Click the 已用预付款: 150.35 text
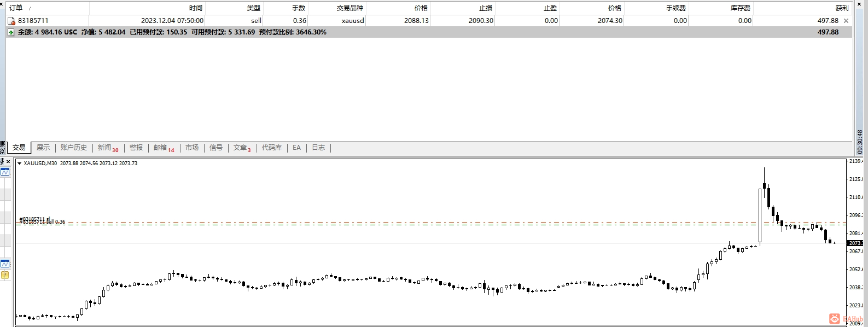The width and height of the screenshot is (868, 327). 159,32
